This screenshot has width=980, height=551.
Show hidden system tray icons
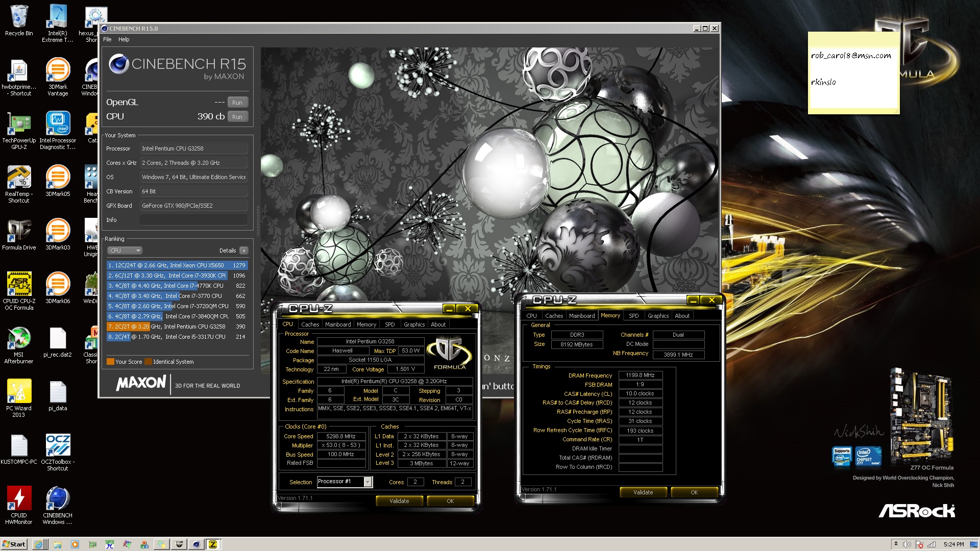pyautogui.click(x=896, y=544)
